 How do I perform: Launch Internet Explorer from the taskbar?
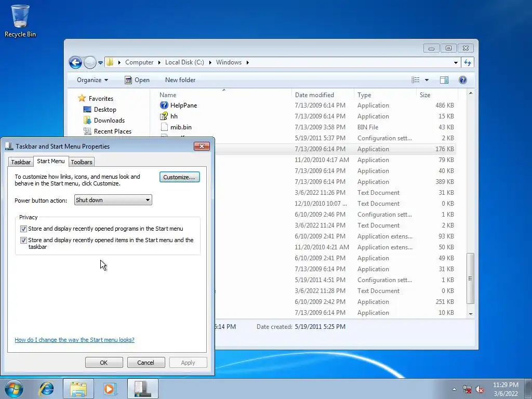pos(46,389)
